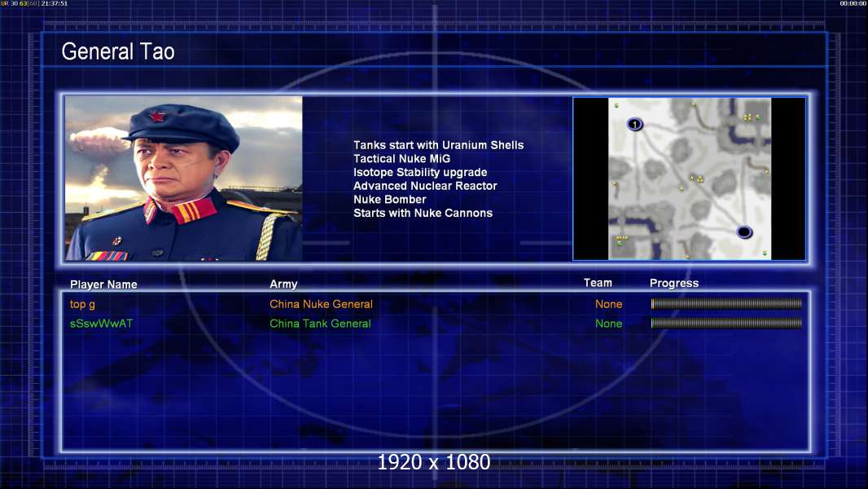Click the loading progress bar for sSswWwAT

pyautogui.click(x=726, y=323)
